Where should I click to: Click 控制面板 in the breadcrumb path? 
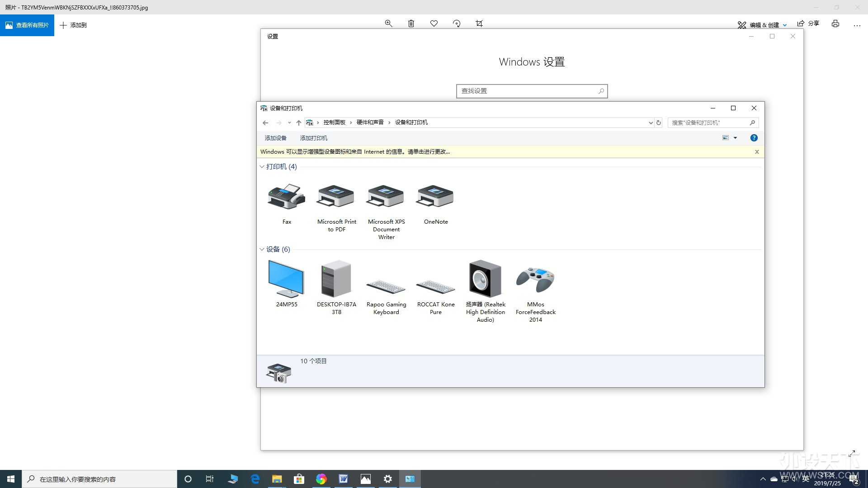click(x=335, y=122)
